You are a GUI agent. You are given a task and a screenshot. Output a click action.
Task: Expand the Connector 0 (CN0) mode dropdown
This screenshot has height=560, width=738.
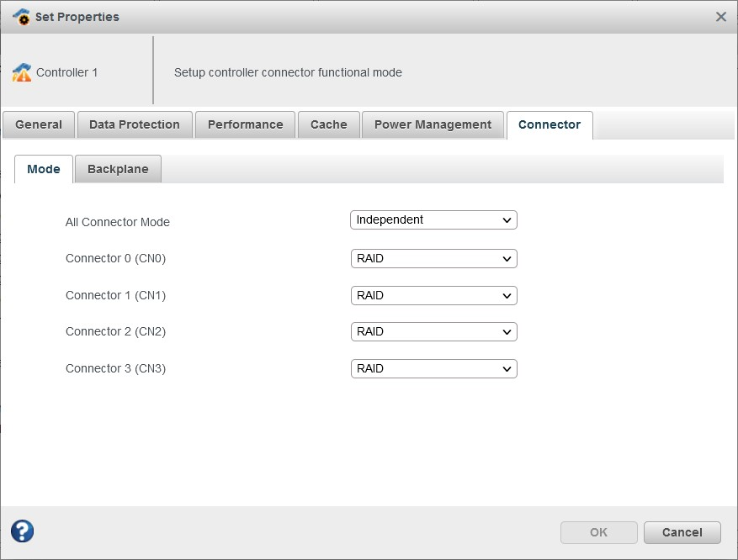point(433,259)
